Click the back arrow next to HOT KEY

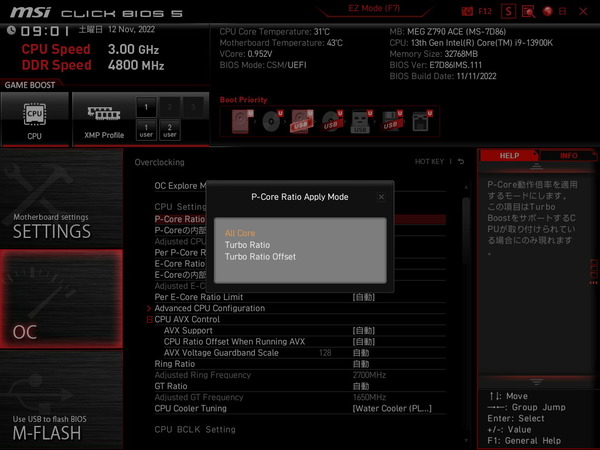pyautogui.click(x=461, y=162)
